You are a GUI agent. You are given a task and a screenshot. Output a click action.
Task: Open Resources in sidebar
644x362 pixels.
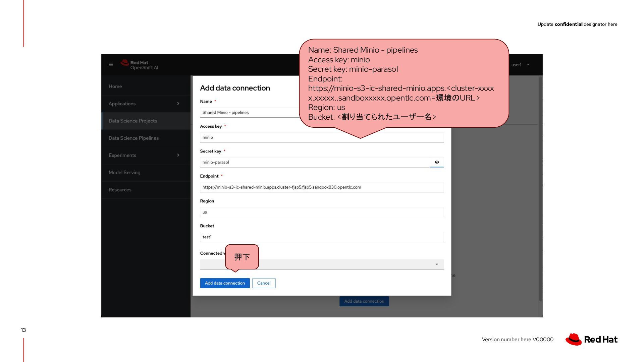146,190
